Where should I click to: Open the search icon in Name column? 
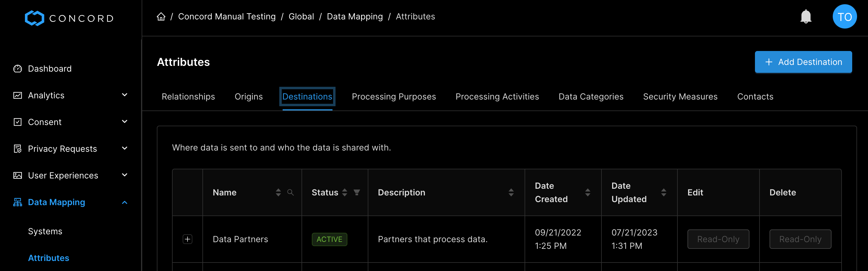click(291, 193)
